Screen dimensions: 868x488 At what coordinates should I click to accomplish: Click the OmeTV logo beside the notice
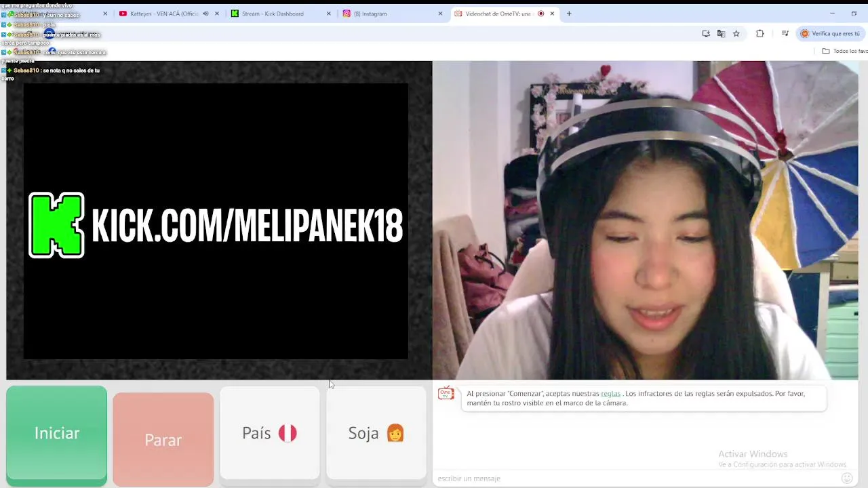click(x=446, y=394)
